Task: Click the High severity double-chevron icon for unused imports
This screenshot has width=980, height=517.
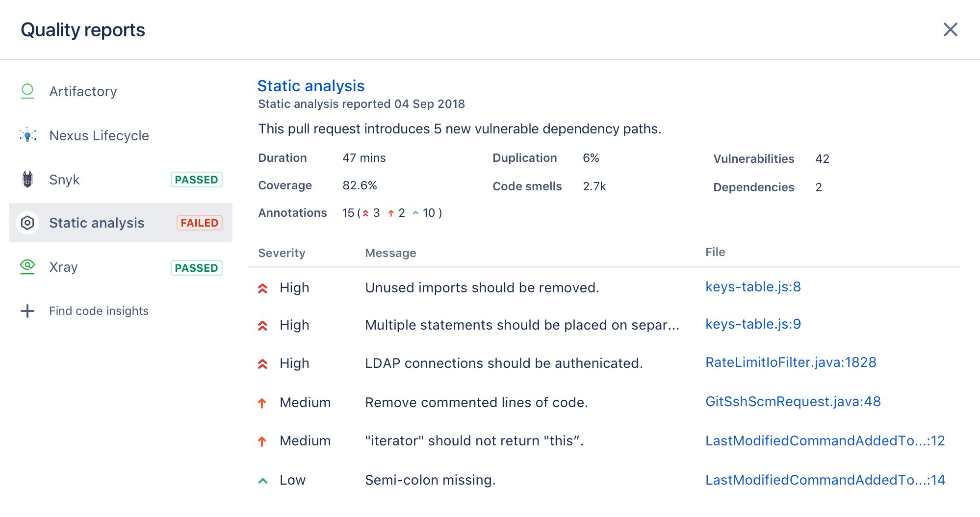Action: 263,288
